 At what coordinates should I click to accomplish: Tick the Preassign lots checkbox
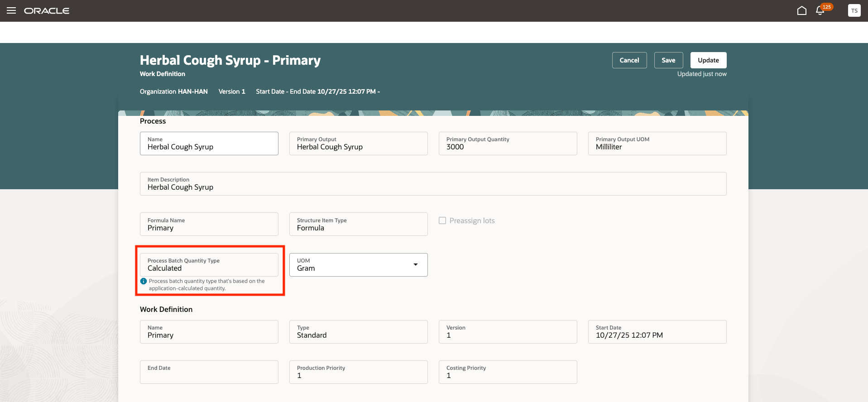coord(442,220)
